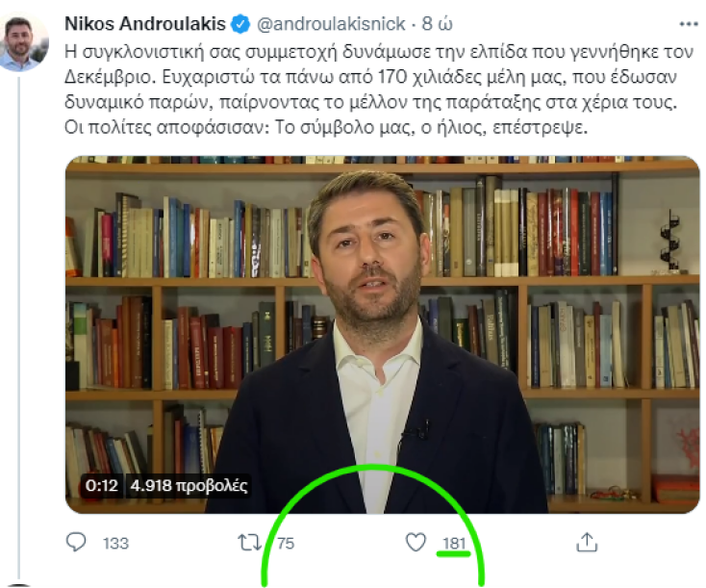This screenshot has width=706, height=588.
Task: Open the @androulakisnick handle link
Action: click(x=331, y=24)
